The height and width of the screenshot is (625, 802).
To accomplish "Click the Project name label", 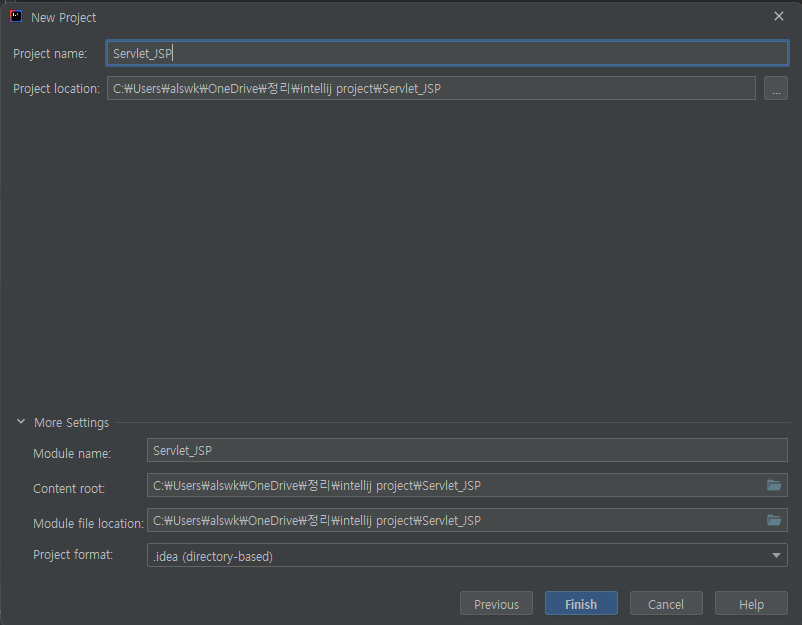I will (x=50, y=54).
